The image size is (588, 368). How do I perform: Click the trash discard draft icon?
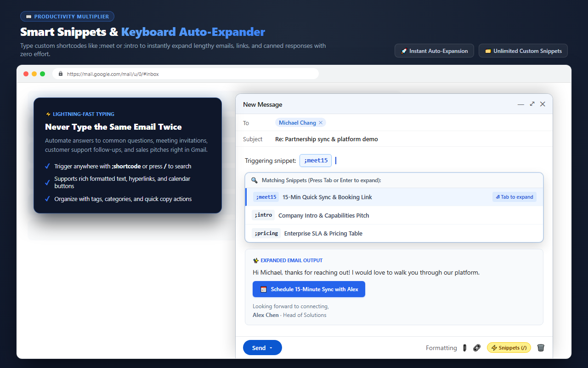point(541,348)
